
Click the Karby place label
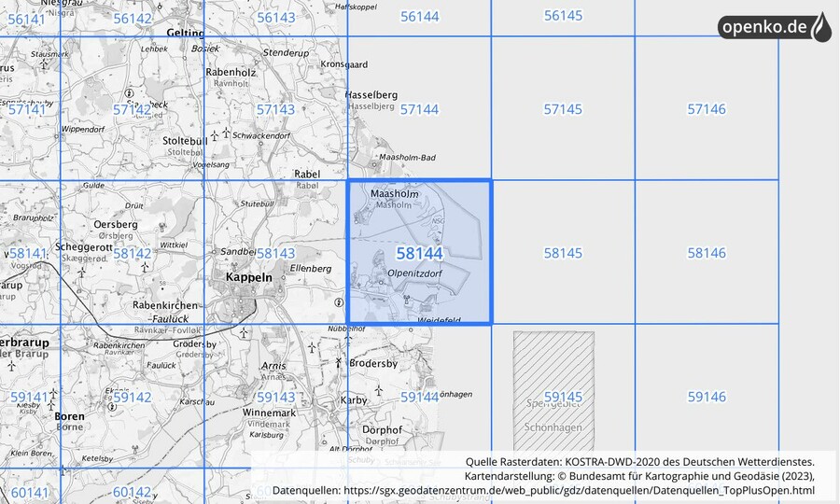(354, 400)
